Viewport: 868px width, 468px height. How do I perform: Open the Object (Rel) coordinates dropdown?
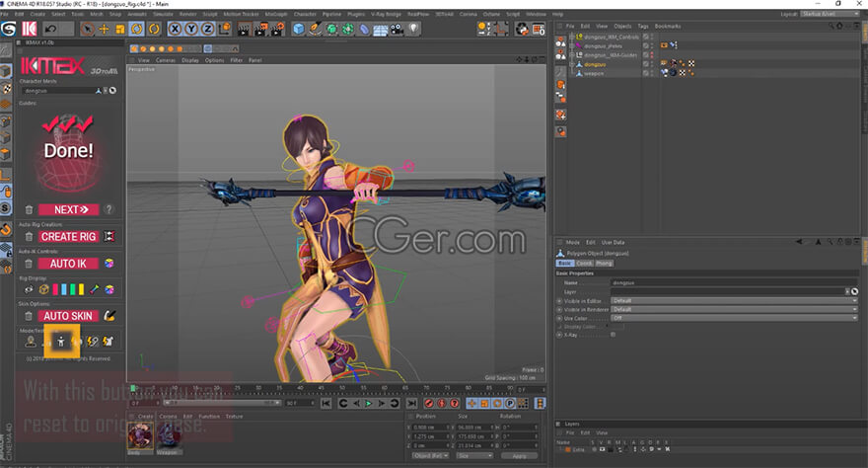pos(431,456)
